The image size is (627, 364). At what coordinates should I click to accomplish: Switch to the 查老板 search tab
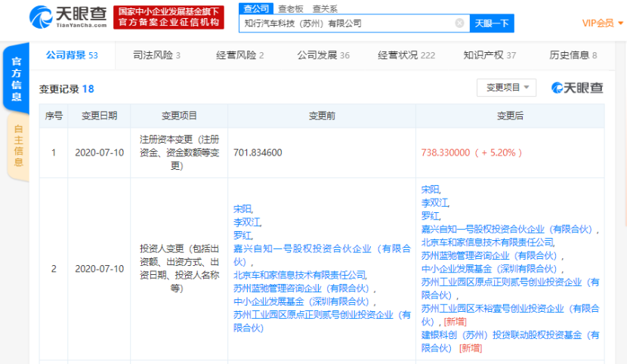(289, 8)
